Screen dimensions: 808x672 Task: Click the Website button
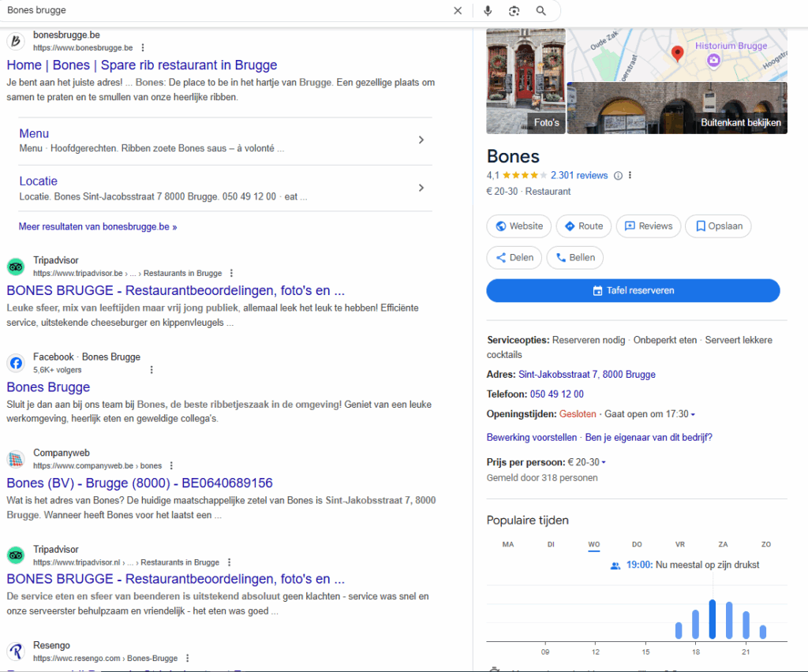click(519, 226)
